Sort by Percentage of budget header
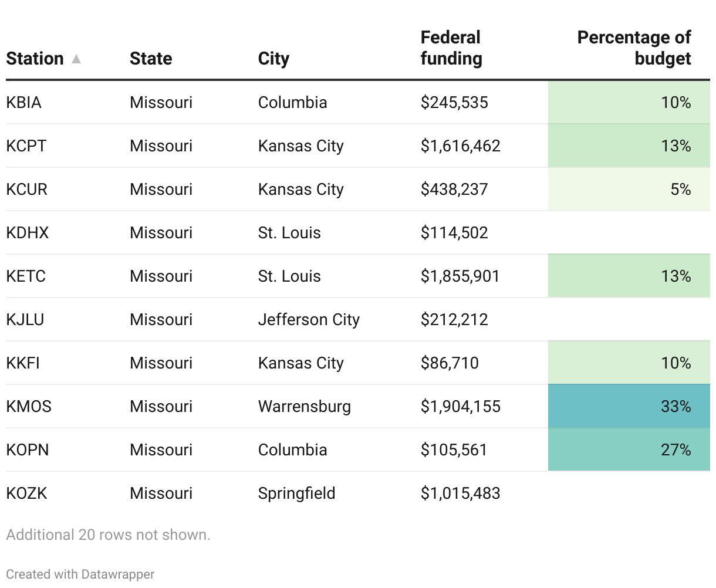This screenshot has width=716, height=588. click(x=634, y=48)
